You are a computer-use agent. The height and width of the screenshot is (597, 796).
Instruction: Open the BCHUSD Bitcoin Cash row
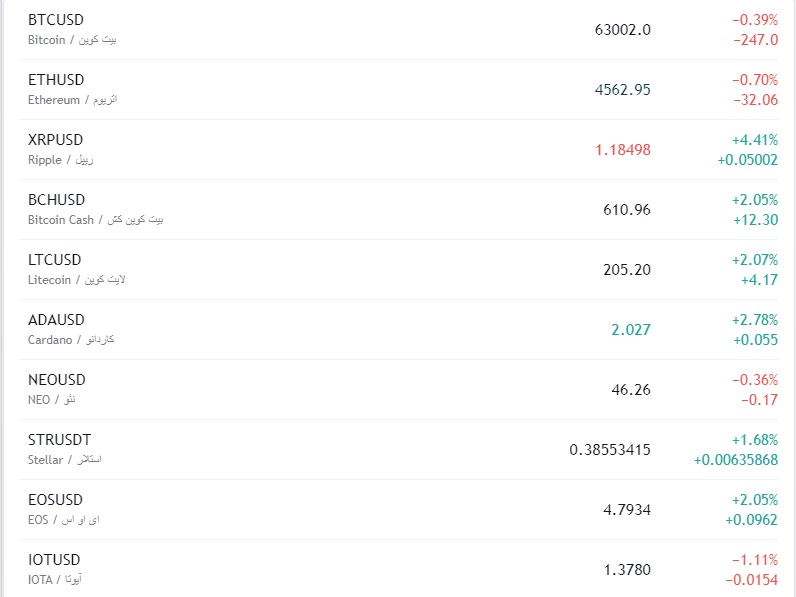57,200
